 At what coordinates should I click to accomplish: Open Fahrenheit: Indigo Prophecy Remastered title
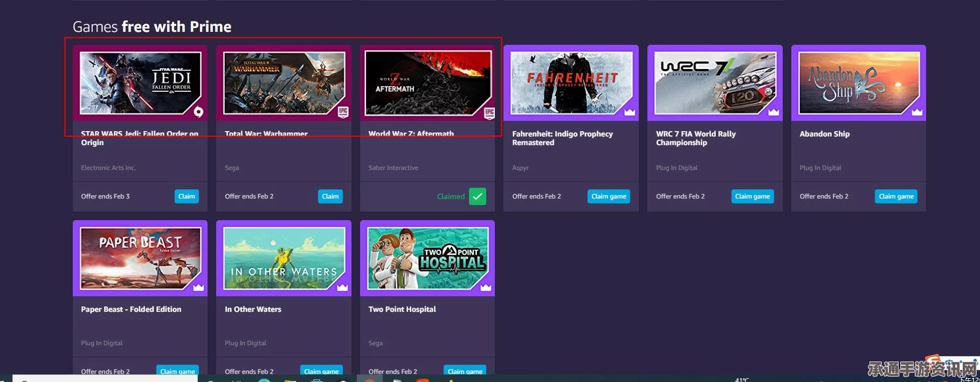pos(562,138)
